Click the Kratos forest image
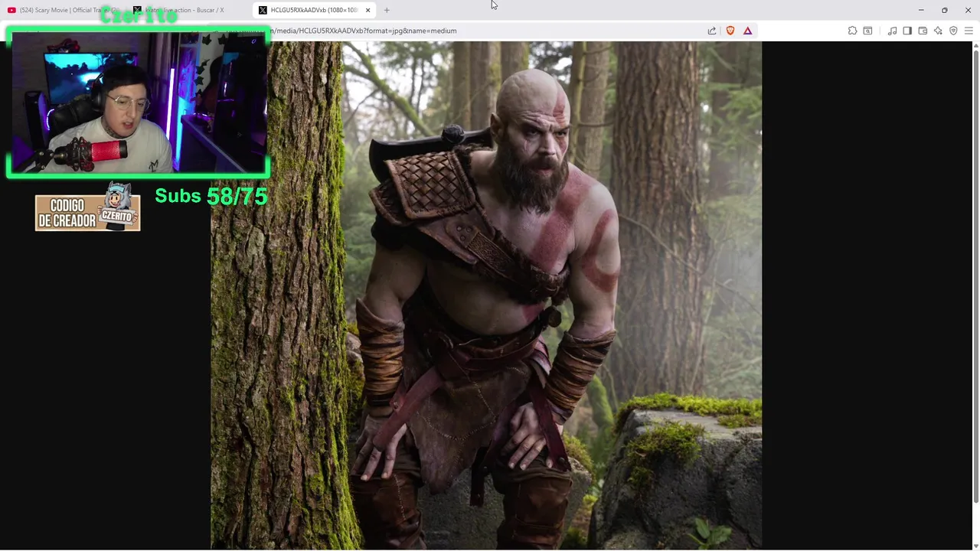The width and height of the screenshot is (980, 551). (486, 295)
